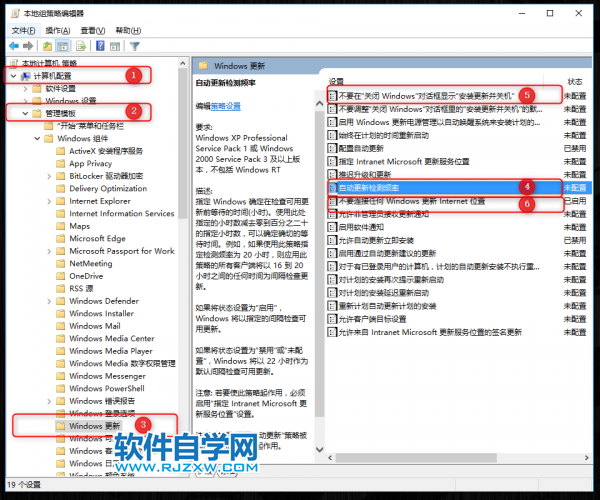Click the NetMeeting folder icon
The width and height of the screenshot is (600, 500).
[x=60, y=263]
